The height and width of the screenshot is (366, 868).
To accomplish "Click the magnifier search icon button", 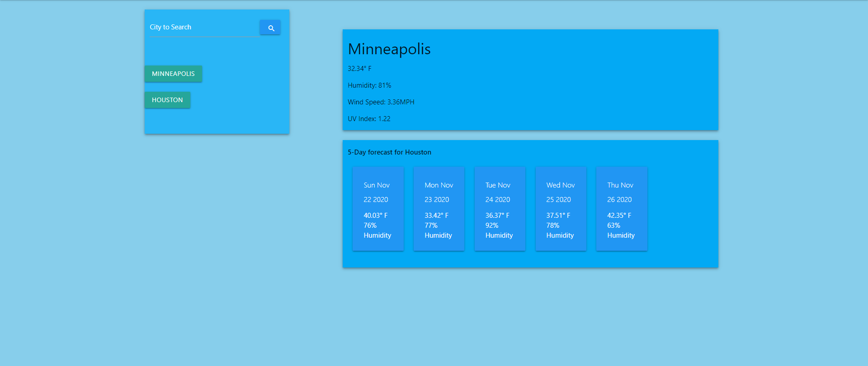I will coord(270,28).
